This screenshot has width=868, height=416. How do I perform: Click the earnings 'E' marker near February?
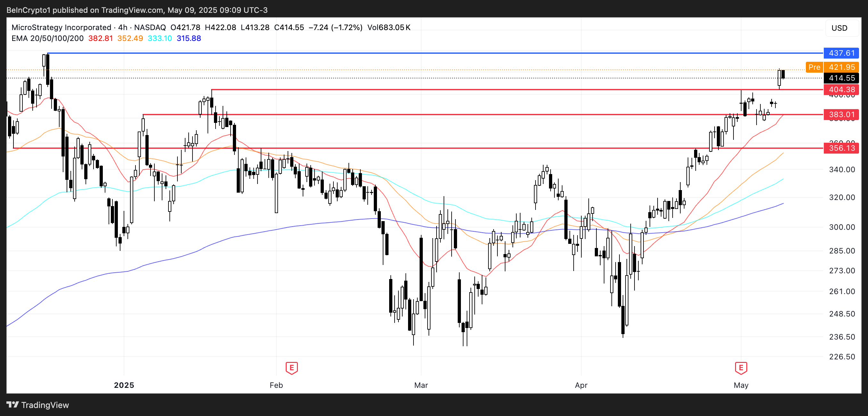[x=291, y=368]
